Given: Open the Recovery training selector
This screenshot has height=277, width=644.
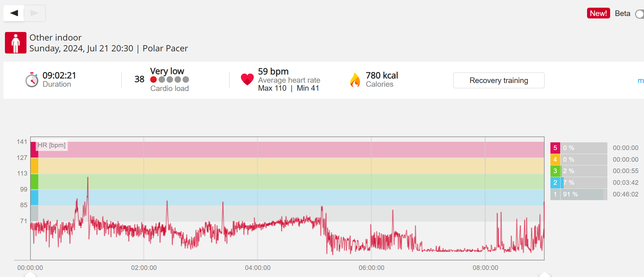Looking at the screenshot, I should tap(498, 81).
